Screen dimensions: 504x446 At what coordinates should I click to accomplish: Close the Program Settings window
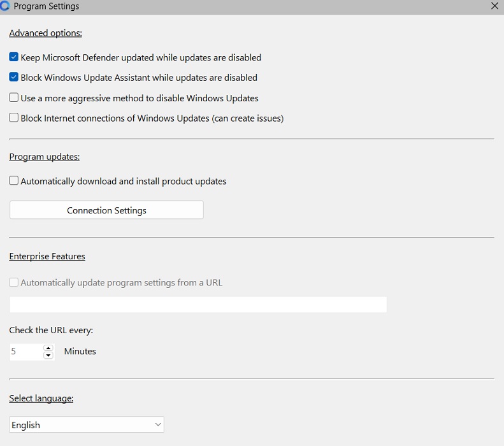[x=494, y=6]
